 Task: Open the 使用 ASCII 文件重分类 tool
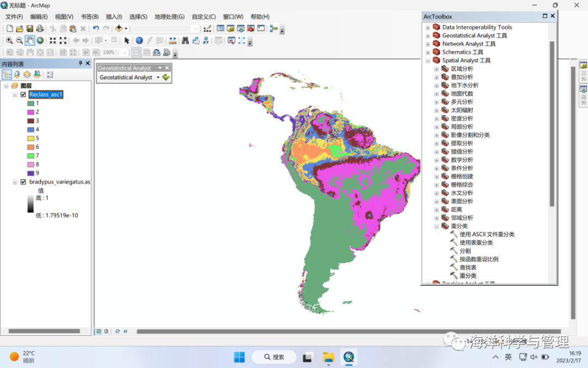487,234
